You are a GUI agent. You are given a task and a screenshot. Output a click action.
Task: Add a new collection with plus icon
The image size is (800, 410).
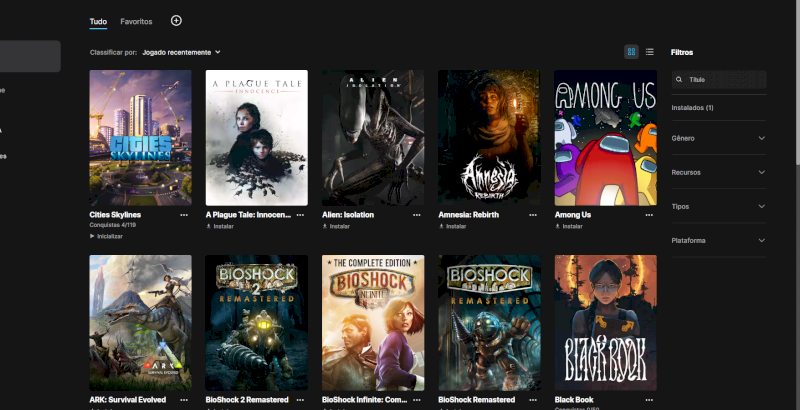point(176,20)
